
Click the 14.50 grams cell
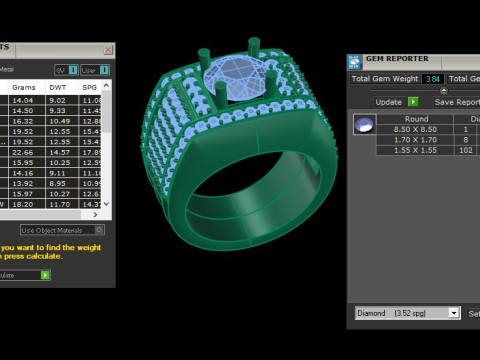click(26, 111)
